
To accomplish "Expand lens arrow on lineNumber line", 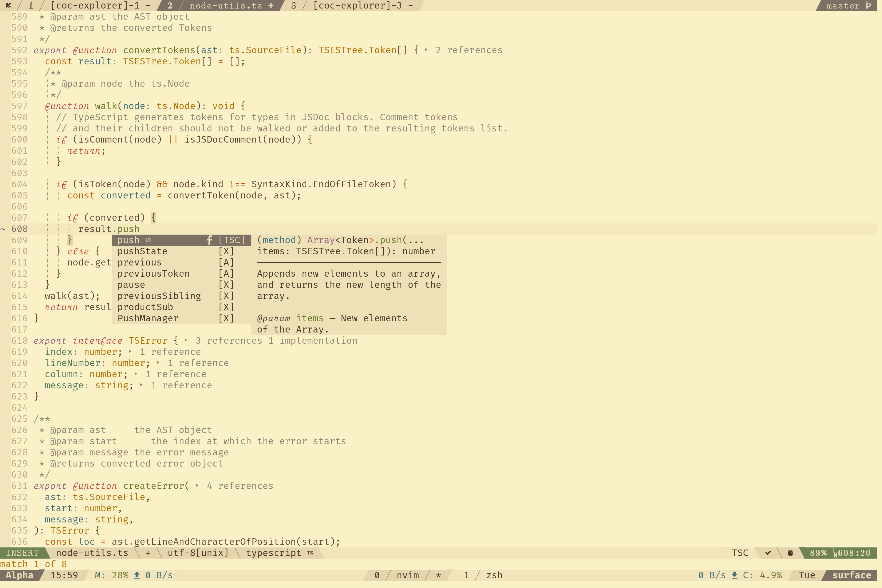I will click(158, 363).
